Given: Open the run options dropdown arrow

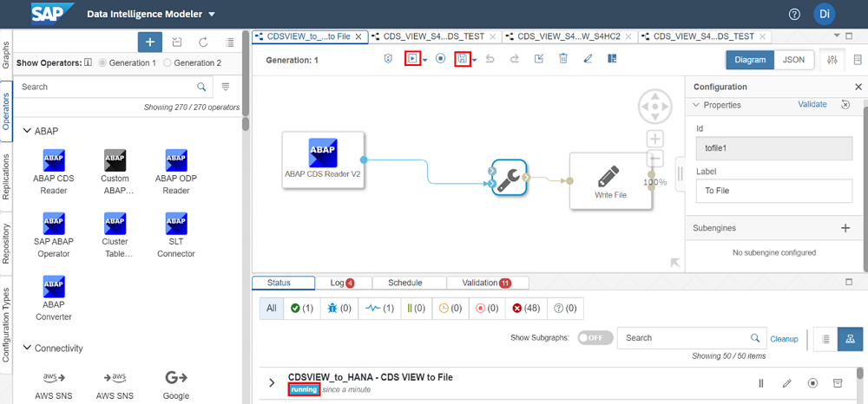Looking at the screenshot, I should [424, 60].
